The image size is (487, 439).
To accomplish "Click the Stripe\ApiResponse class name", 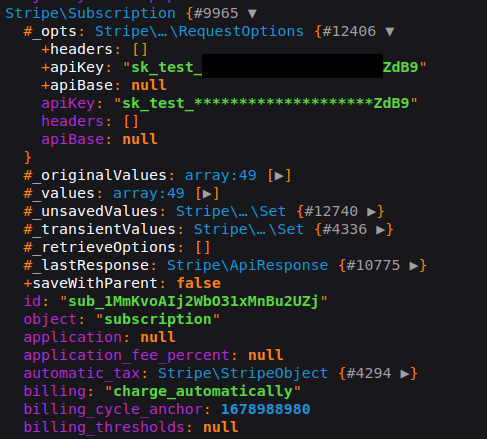I will point(248,266).
